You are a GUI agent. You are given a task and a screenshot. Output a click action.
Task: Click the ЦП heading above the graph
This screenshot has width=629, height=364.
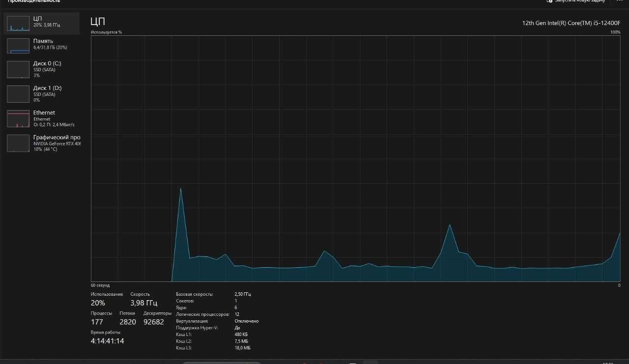(x=98, y=21)
